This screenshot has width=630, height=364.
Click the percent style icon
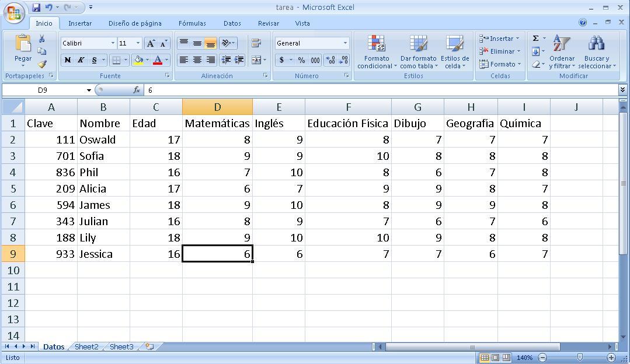point(301,60)
